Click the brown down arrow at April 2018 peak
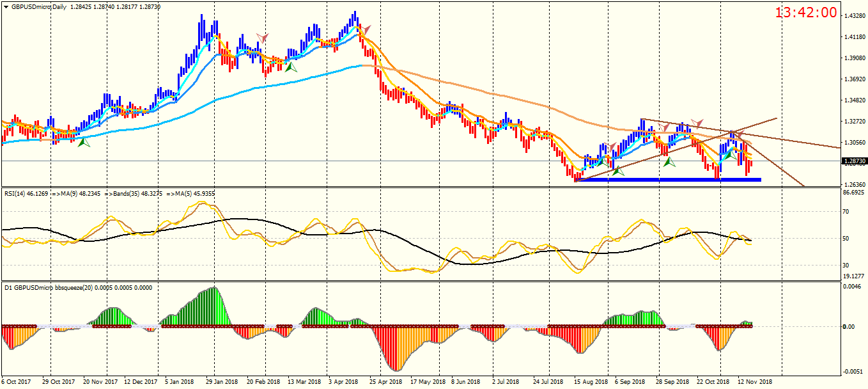 (365, 29)
